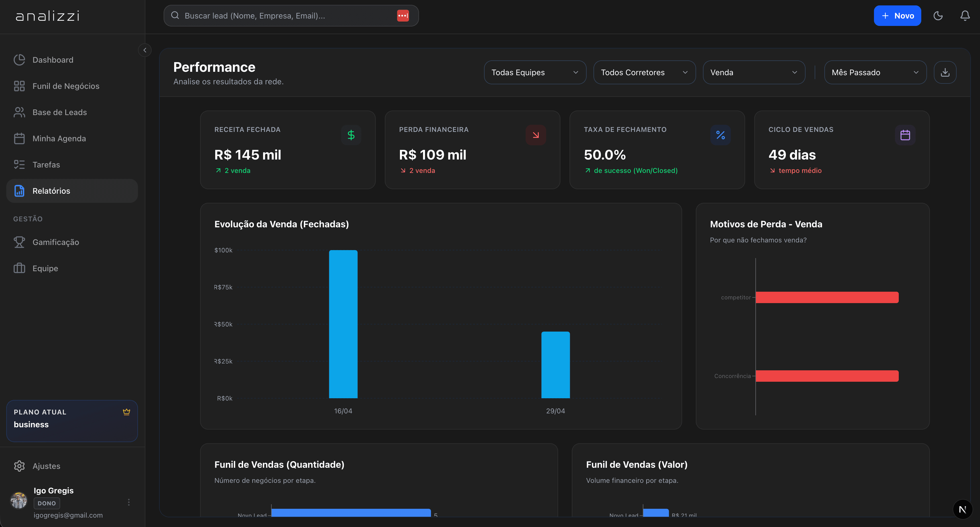Screen dimensions: 980x527
Task: Click the 29/04 bar in sales chart
Action: 556,365
